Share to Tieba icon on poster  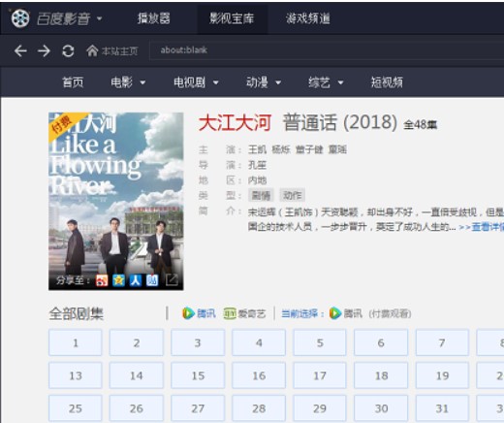152,280
